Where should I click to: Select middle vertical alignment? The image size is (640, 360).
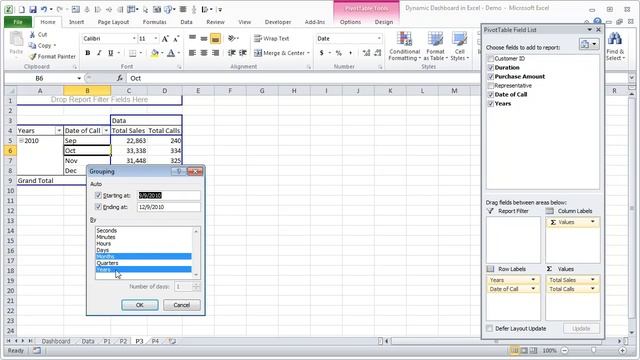click(204, 38)
